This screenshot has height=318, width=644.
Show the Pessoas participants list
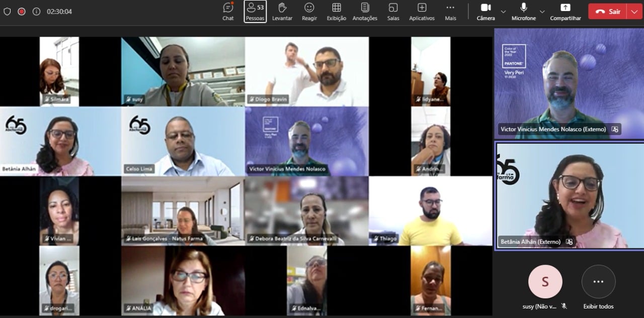(x=255, y=12)
